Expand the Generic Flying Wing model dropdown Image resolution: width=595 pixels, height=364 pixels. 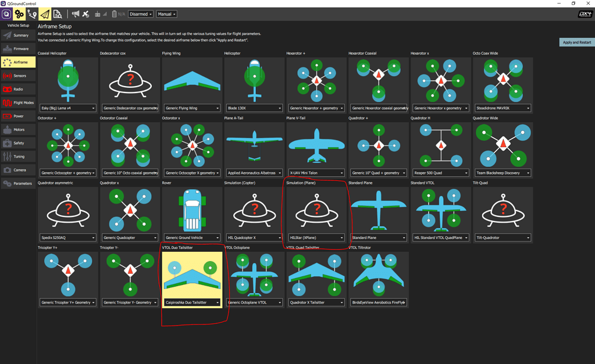point(192,108)
